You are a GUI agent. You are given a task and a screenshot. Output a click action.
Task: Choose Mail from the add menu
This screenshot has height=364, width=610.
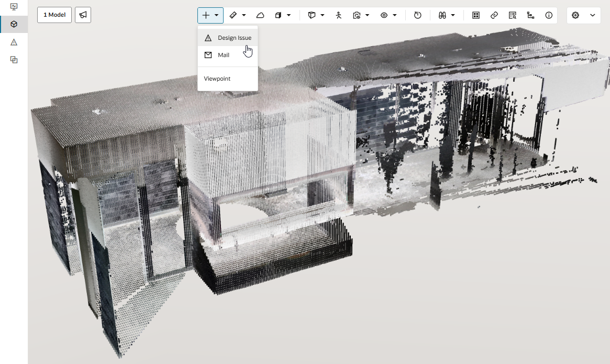point(223,55)
